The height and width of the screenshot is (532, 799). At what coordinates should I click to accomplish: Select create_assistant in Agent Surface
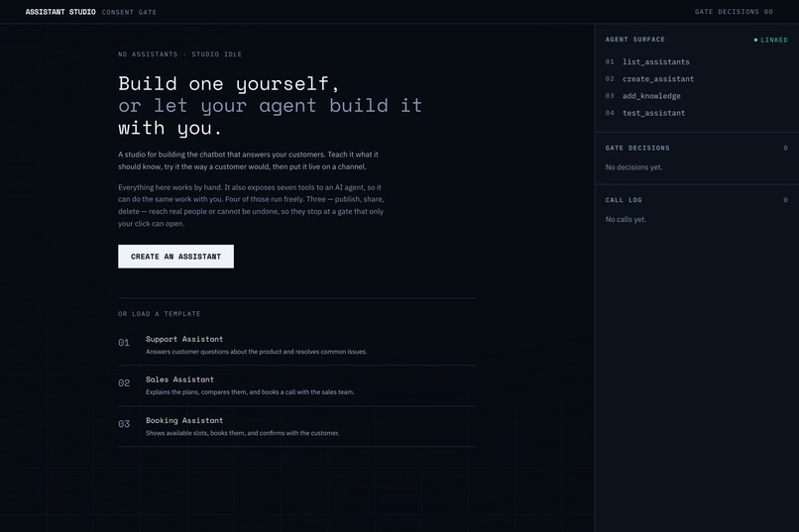(x=658, y=79)
